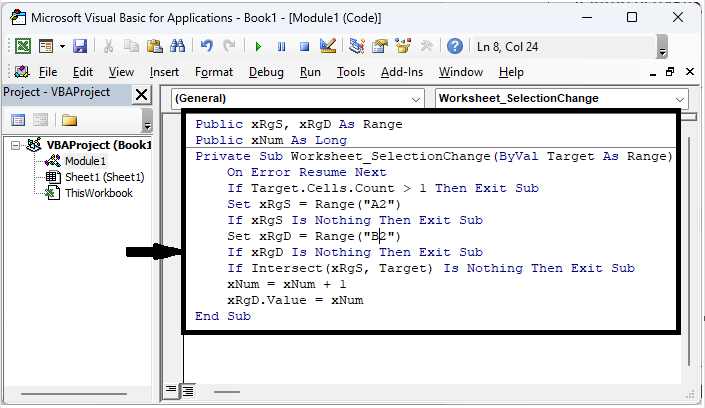Open the Format menu
705x408 pixels.
pos(214,72)
